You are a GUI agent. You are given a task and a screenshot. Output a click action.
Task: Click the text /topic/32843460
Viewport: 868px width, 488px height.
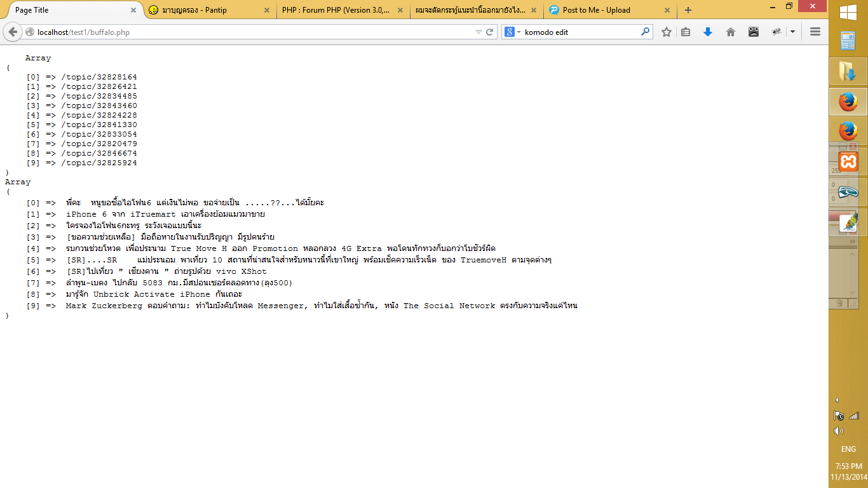99,105
